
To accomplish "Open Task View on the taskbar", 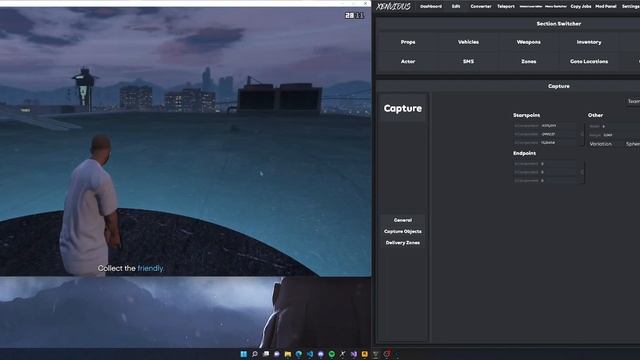I will click(266, 354).
